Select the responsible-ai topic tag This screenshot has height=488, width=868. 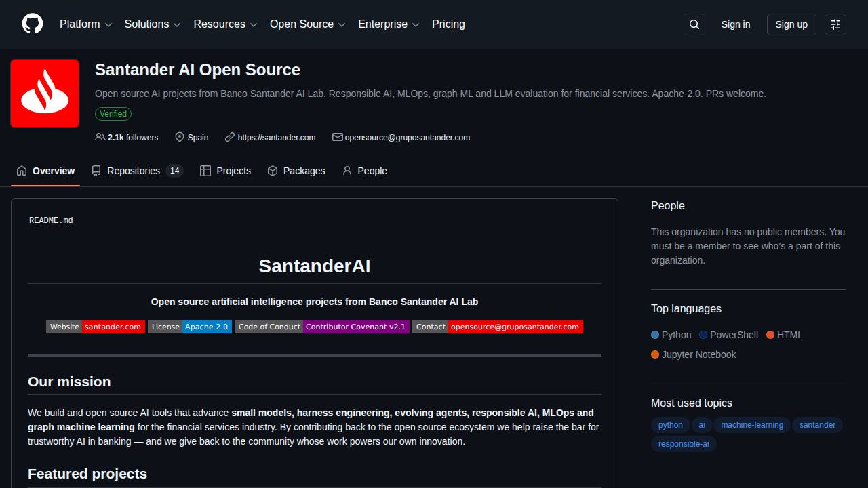tap(684, 444)
